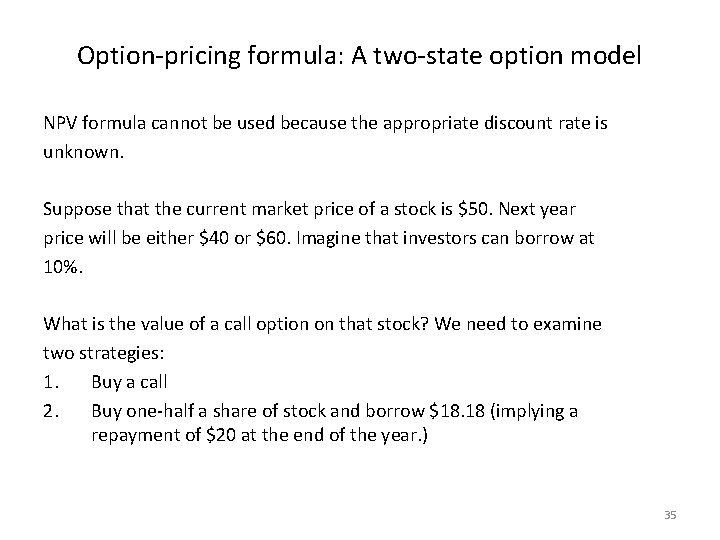The image size is (720, 540).
Task: Click the phrase appropriate discount rate
Action: tap(468, 124)
